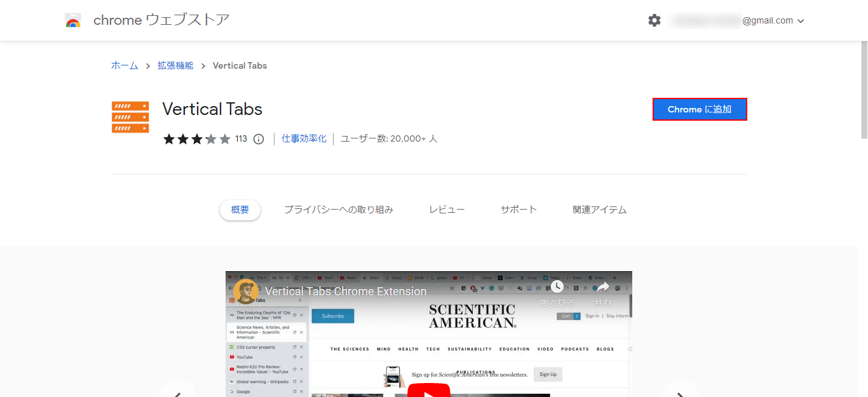Click the Chrome Web Store rainbow logo
Viewport: 868px width, 397px height.
pos(73,20)
